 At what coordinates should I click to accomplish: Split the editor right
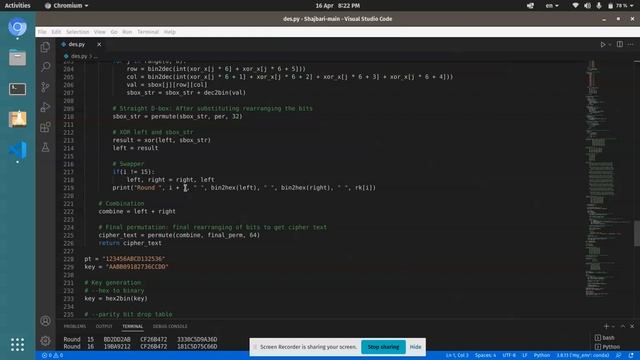pos(620,44)
